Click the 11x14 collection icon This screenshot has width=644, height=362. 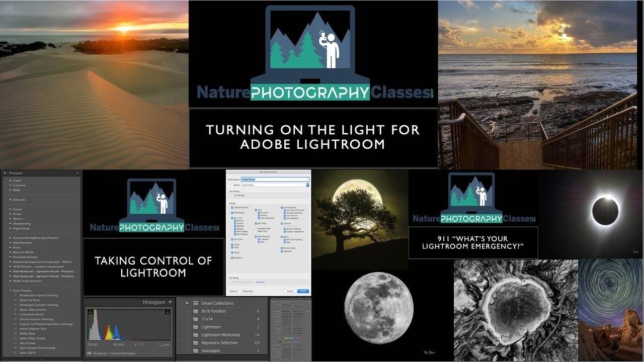[x=195, y=319]
